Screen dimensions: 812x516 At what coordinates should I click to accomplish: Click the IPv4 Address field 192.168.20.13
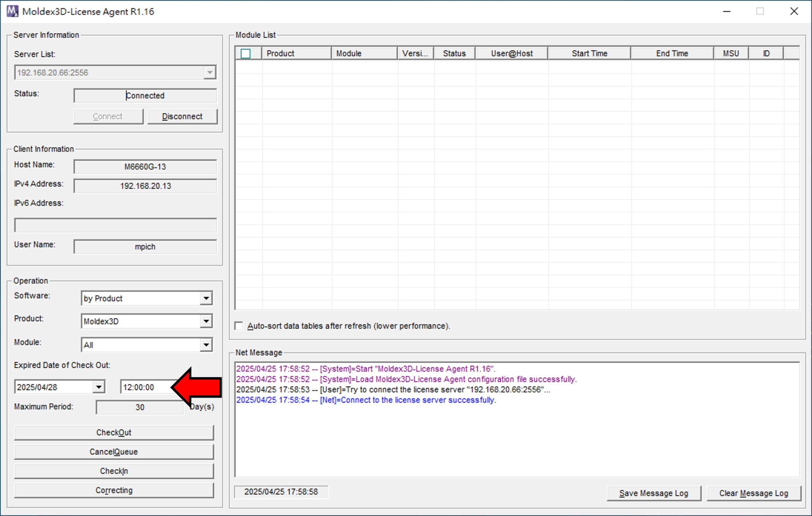click(145, 186)
